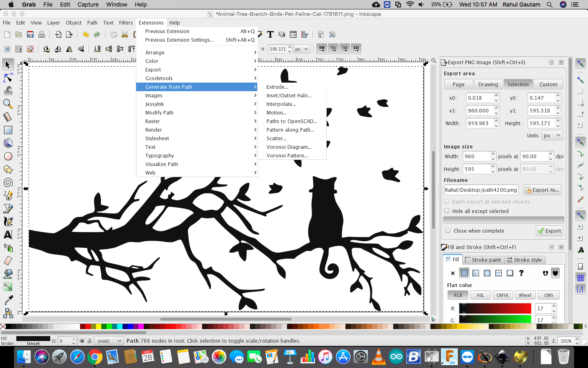Click the red R channel slider
The width and height of the screenshot is (588, 368).
click(495, 308)
